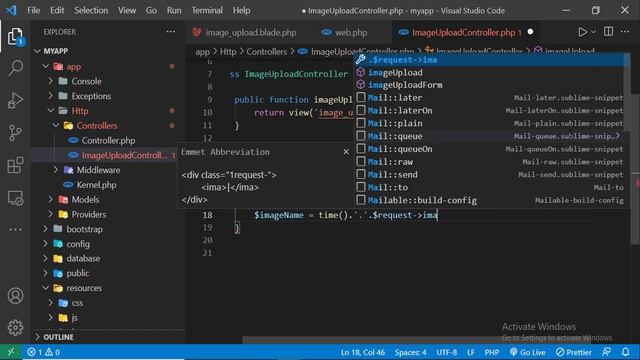The height and width of the screenshot is (360, 640).
Task: Open the Go menu
Action: [151, 10]
